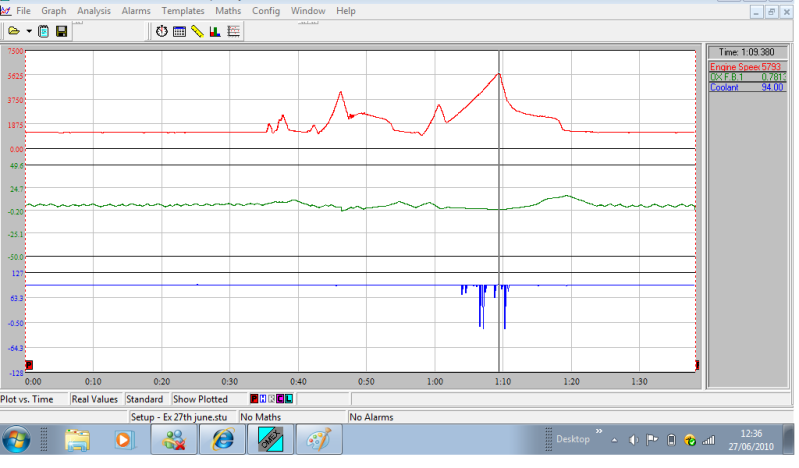
Task: Click the multi-line graph toolbar icon
Action: [233, 31]
